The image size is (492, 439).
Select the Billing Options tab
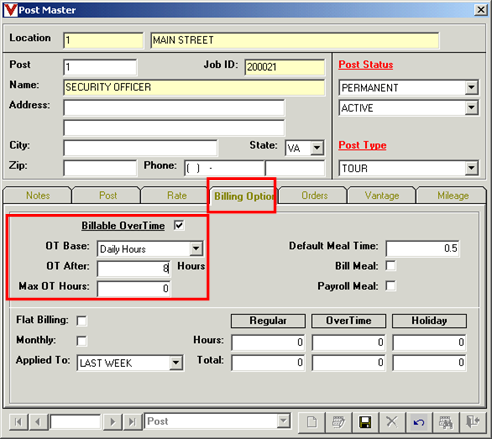click(x=244, y=196)
